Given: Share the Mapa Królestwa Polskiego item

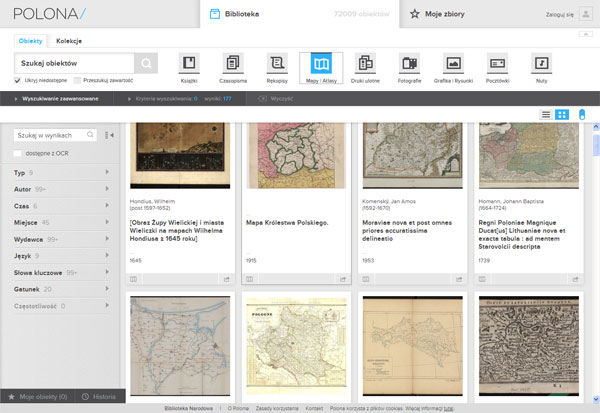Looking at the screenshot, I should click(x=343, y=279).
